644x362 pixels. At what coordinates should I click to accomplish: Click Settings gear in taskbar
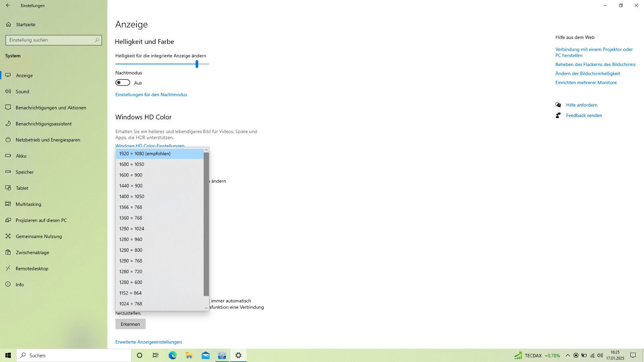coord(238,356)
